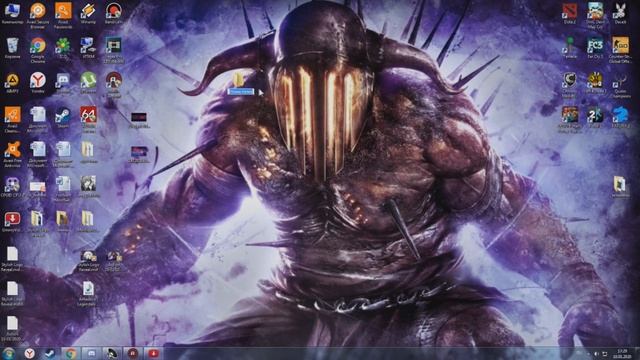Image resolution: width=640 pixels, height=360 pixels.
Task: Launch Deceit rabbit icon shortcut
Action: tap(620, 13)
